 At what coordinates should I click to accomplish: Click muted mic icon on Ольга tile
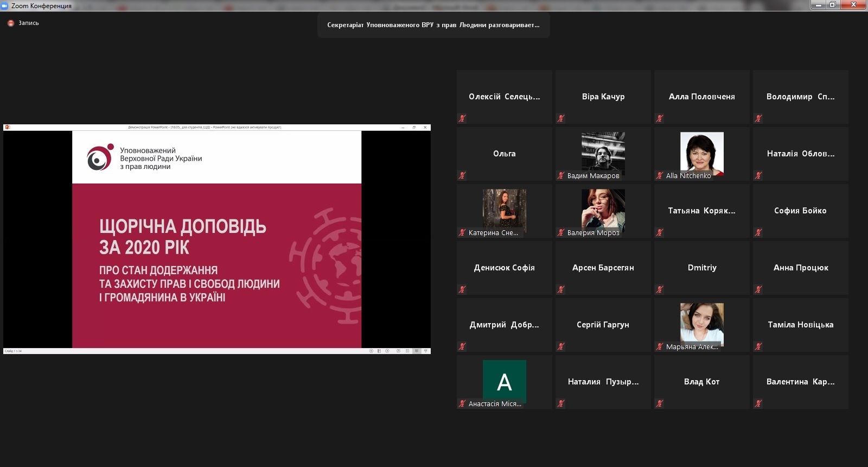tap(462, 175)
